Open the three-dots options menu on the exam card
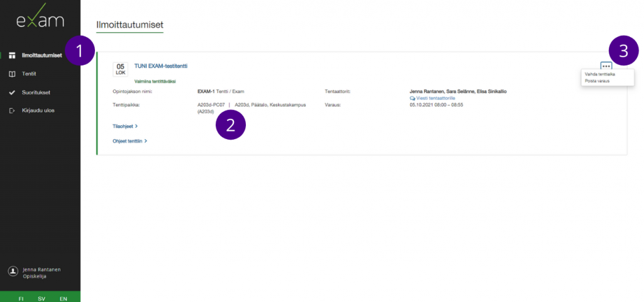644x302 pixels. click(606, 65)
